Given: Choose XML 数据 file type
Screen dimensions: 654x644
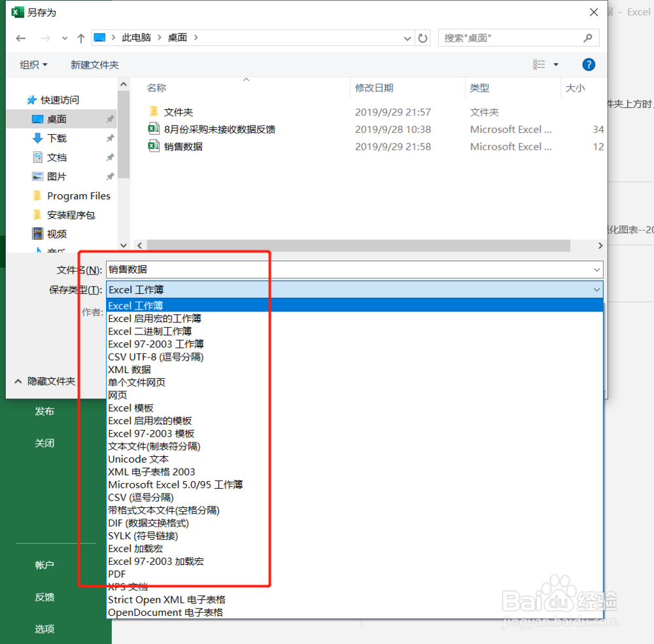Looking at the screenshot, I should click(129, 369).
